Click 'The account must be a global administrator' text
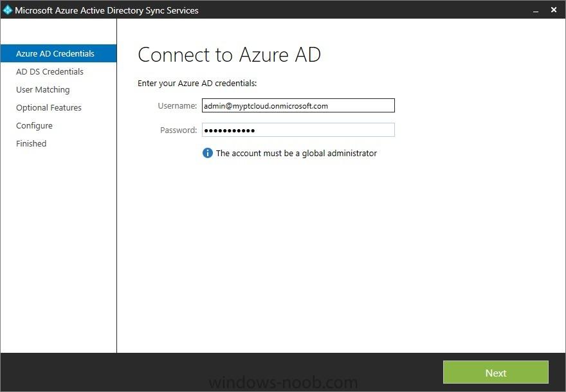Screen dimensions: 566x392 pyautogui.click(x=297, y=154)
